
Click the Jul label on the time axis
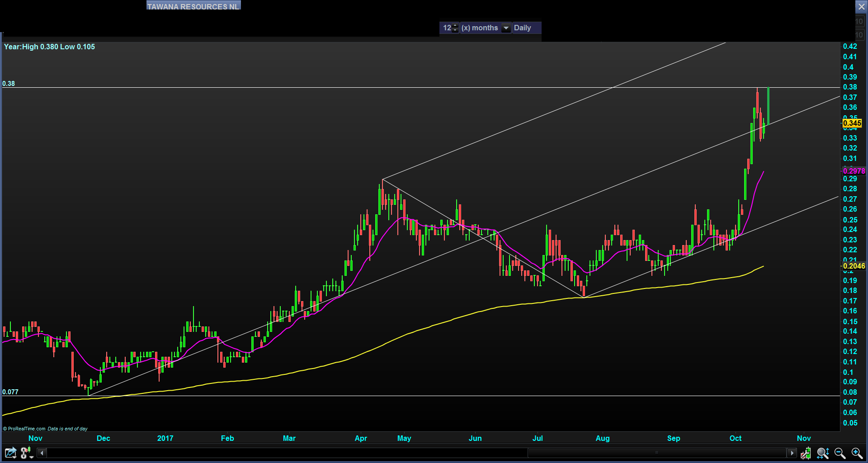tap(538, 438)
